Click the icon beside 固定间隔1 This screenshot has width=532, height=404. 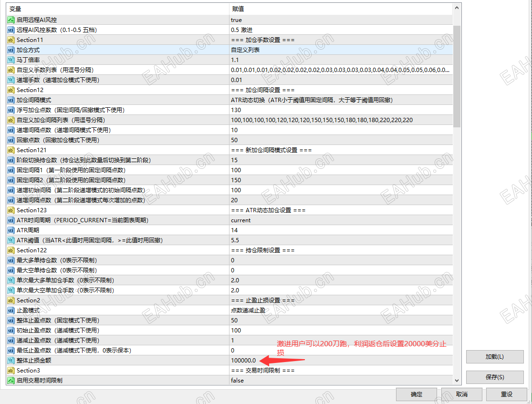click(x=11, y=170)
